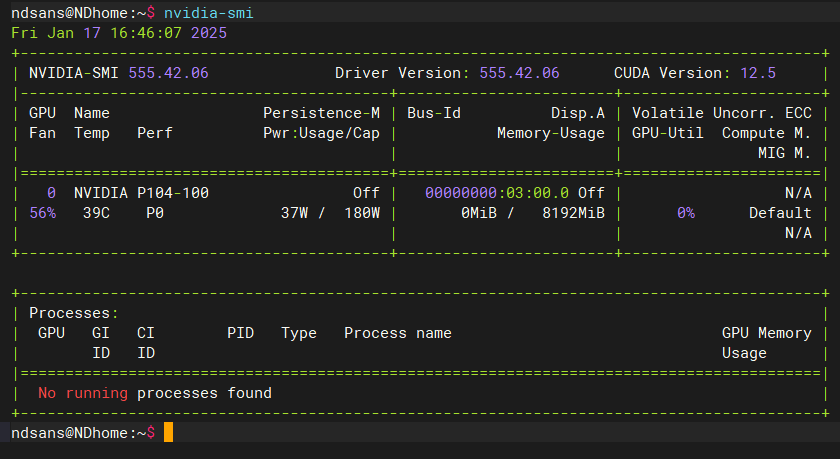Click the 37W power usage value

point(295,213)
